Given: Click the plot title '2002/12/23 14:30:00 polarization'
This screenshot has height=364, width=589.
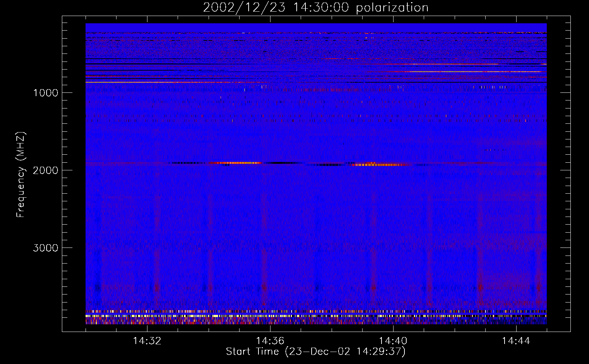Looking at the screenshot, I should coord(316,8).
